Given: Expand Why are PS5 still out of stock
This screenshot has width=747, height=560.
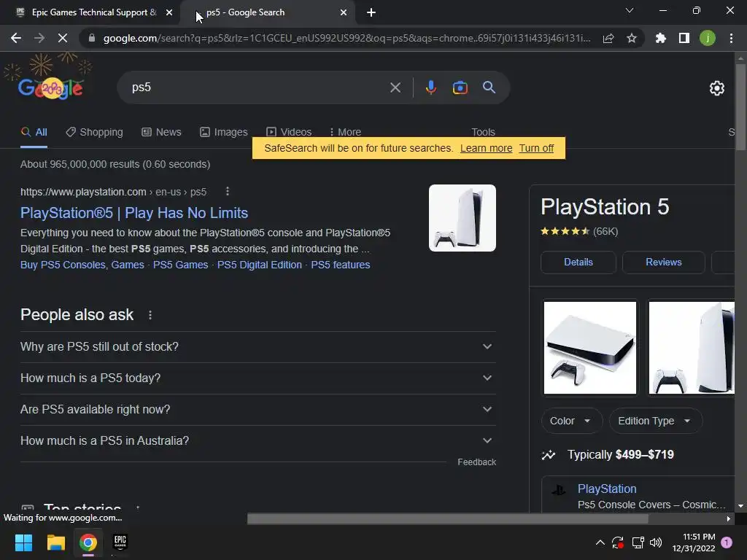Looking at the screenshot, I should [258, 346].
